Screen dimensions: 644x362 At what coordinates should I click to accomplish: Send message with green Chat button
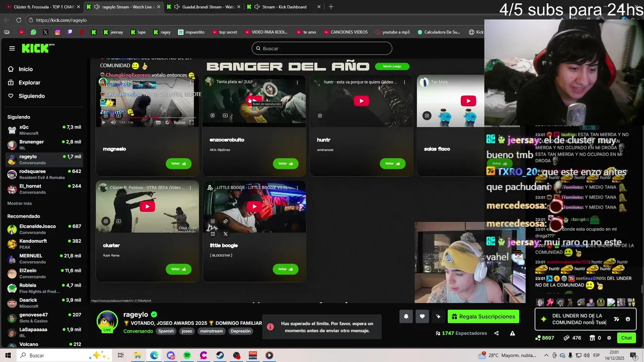coord(626,338)
